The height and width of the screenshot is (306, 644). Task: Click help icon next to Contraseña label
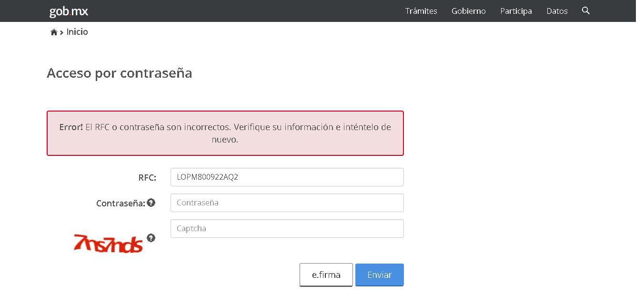(x=151, y=203)
